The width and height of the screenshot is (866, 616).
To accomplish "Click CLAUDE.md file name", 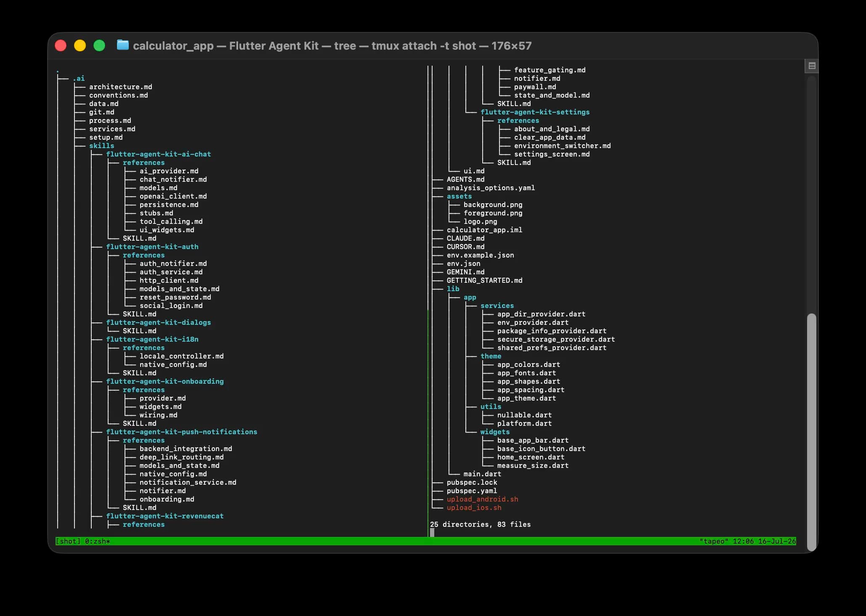I will click(x=466, y=238).
